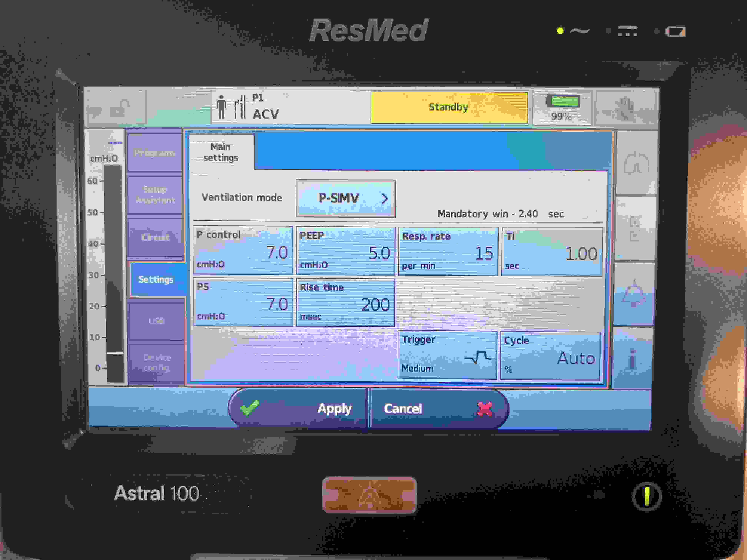The width and height of the screenshot is (747, 560).
Task: Tap the cmH2O pressure bar gauge
Action: [x=113, y=273]
